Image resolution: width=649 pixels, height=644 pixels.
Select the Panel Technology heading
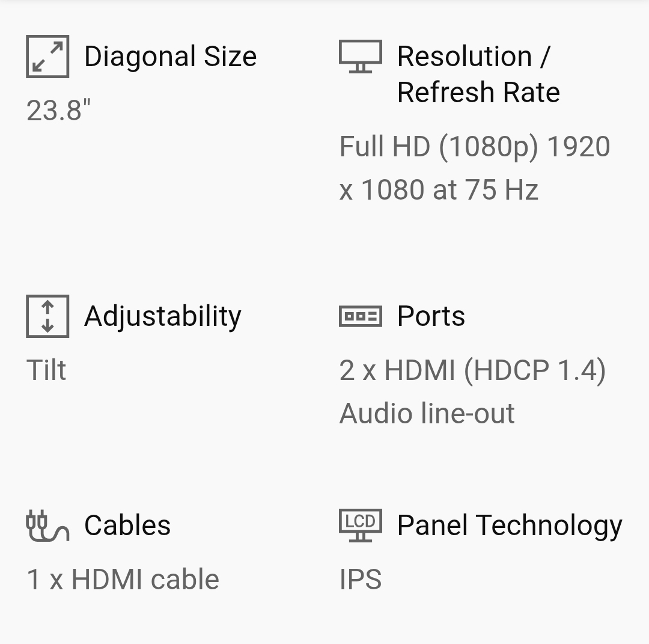(510, 526)
